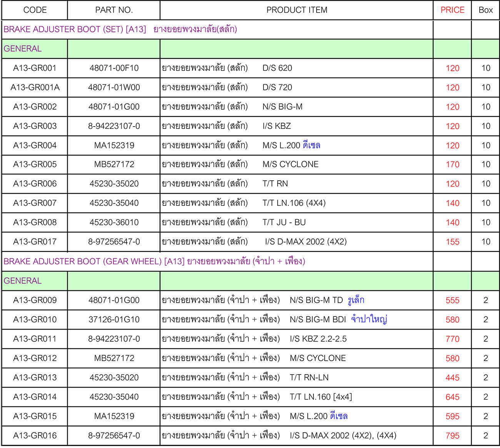The height and width of the screenshot is (448, 500).
Task: Click price 645 in A13-GR014 row
Action: tap(452, 397)
